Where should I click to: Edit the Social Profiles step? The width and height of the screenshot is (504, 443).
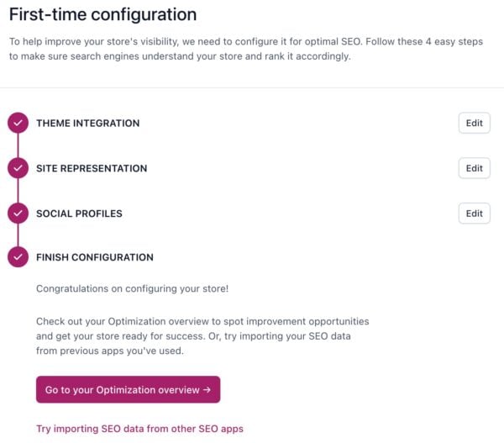pos(474,214)
